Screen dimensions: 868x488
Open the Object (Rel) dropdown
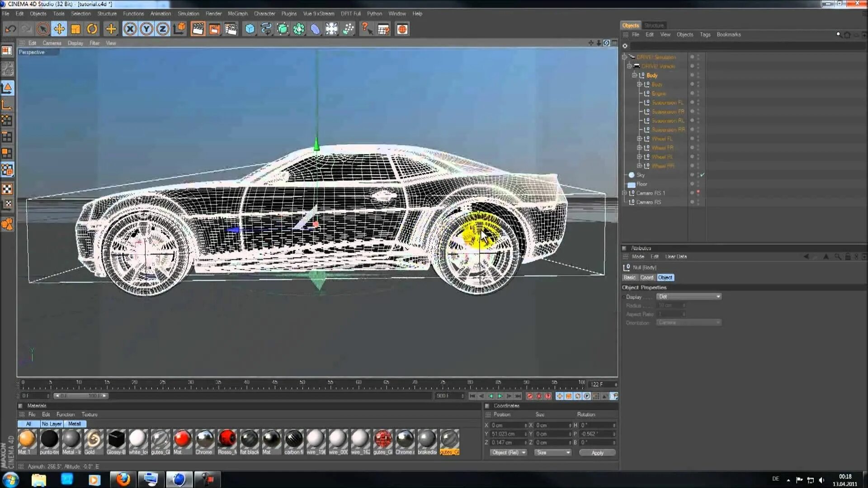(x=509, y=453)
